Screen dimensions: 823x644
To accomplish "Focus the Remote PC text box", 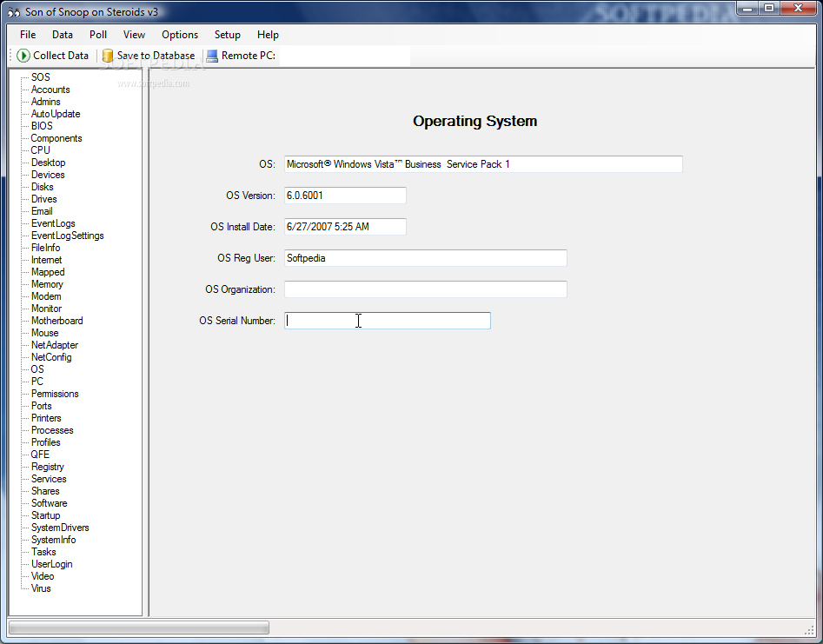I will (344, 56).
